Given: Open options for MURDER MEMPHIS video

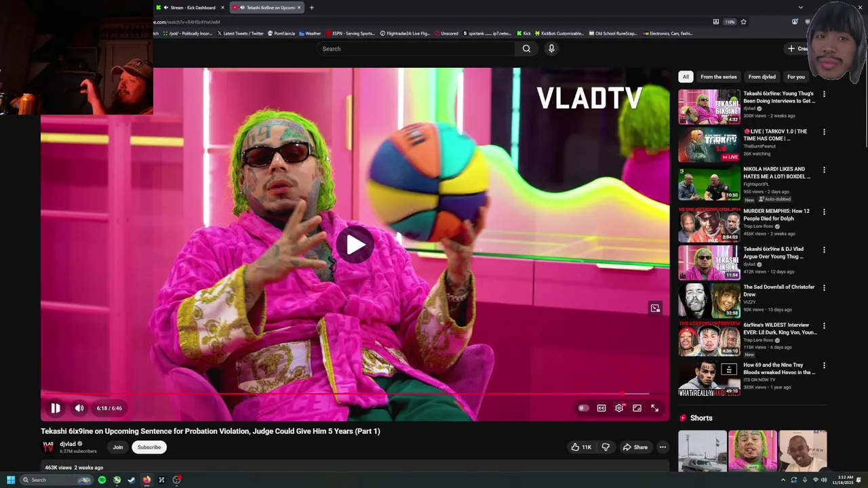Looking at the screenshot, I should point(824,212).
